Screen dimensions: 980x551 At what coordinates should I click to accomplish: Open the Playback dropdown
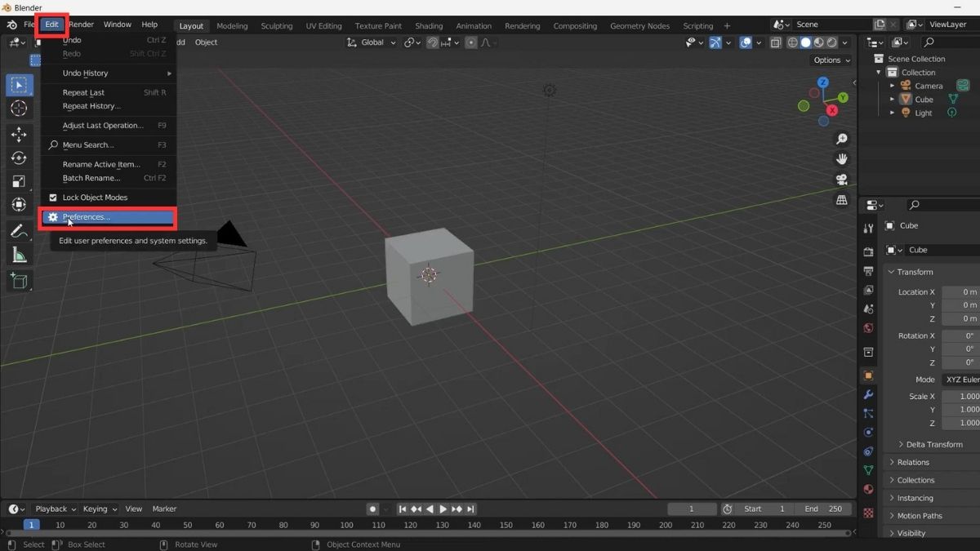coord(55,509)
